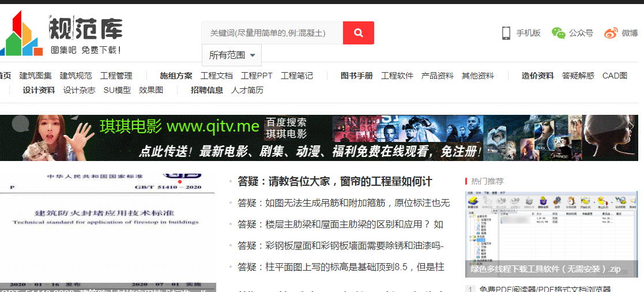Open the 造价资料 menu item

[537, 76]
